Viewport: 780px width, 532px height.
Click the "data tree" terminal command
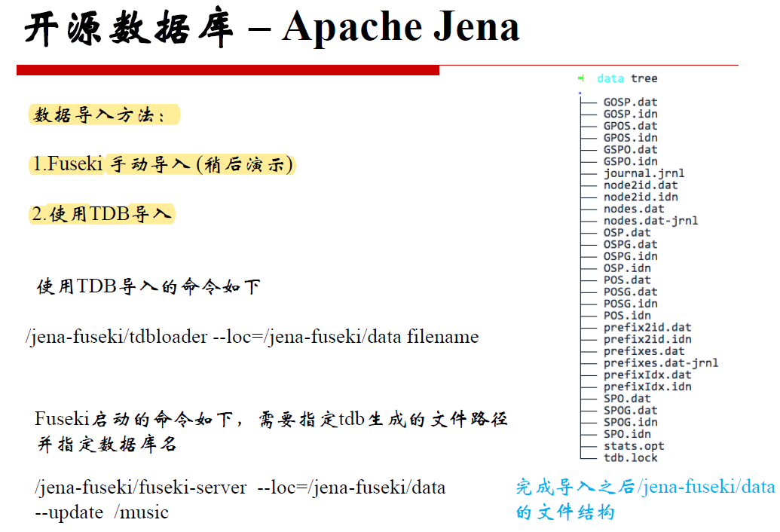627,78
